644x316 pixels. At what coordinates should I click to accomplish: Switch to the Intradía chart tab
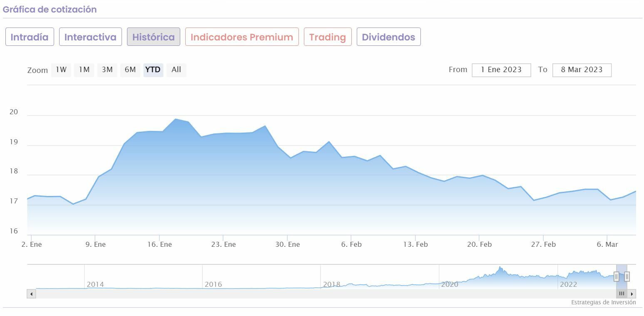tap(30, 37)
